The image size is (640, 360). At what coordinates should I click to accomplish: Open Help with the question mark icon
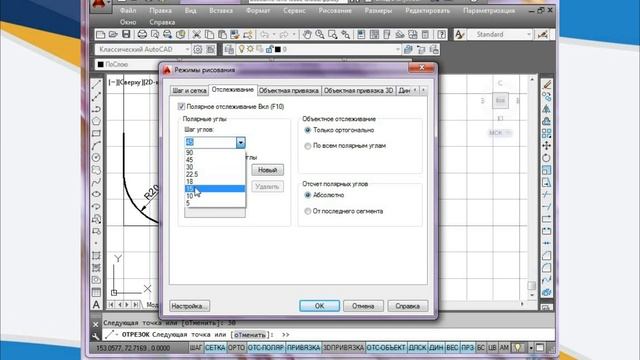[x=442, y=35]
